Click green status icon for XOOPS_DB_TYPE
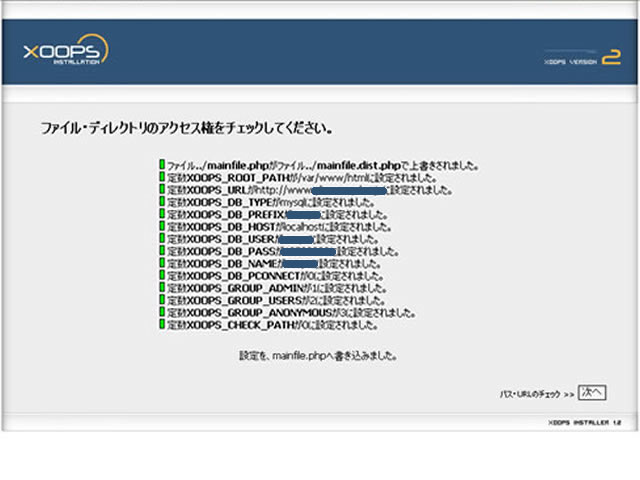 (161, 201)
